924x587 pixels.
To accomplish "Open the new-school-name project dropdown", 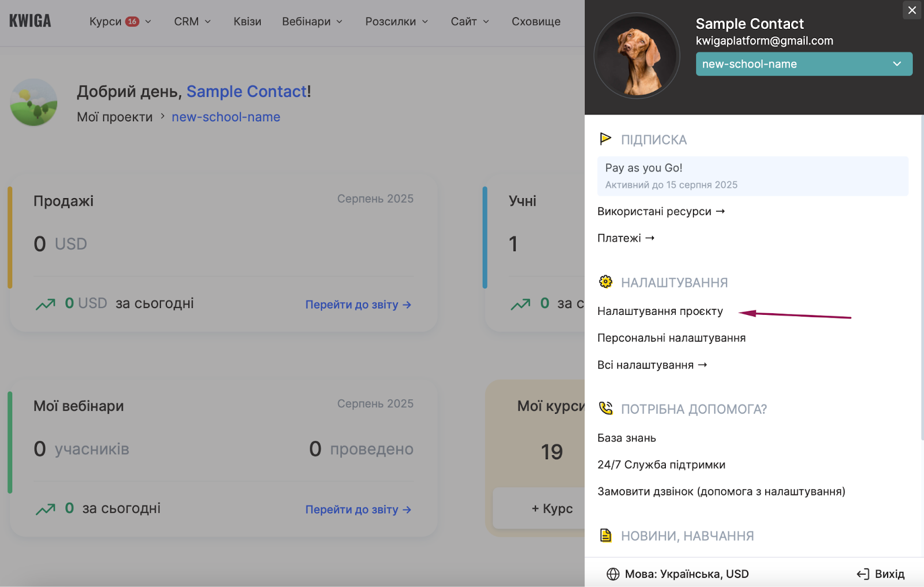I will (803, 64).
